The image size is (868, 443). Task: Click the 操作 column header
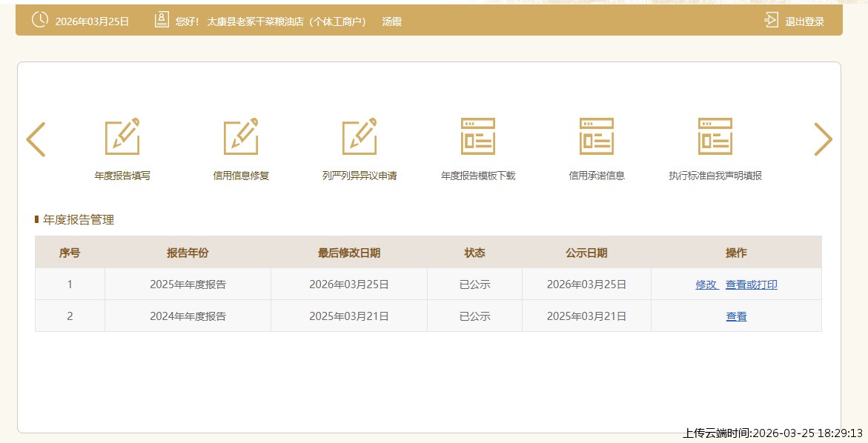736,253
